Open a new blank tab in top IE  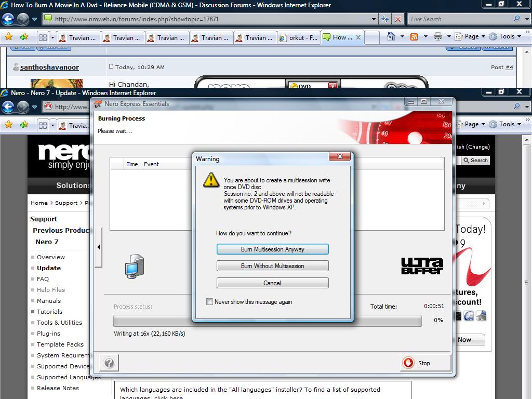[x=371, y=37]
